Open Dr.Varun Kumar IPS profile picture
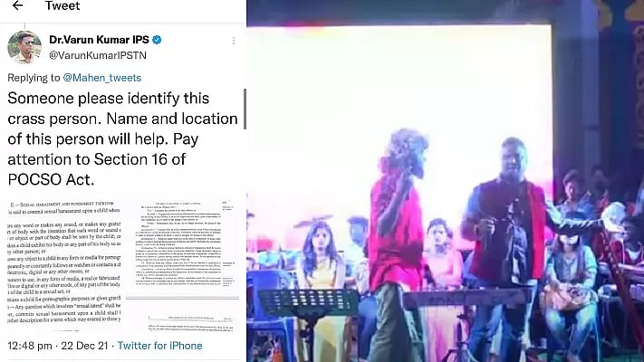 (24, 47)
